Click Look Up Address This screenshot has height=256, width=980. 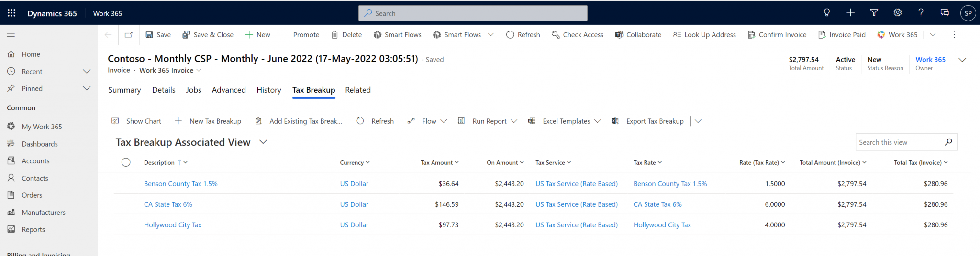click(x=704, y=35)
